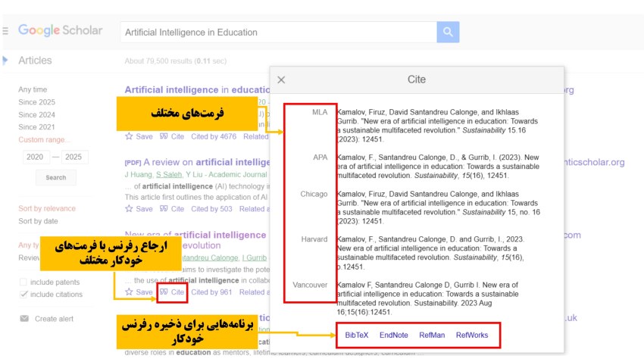Click Save text beside Cited by 961

[144, 292]
